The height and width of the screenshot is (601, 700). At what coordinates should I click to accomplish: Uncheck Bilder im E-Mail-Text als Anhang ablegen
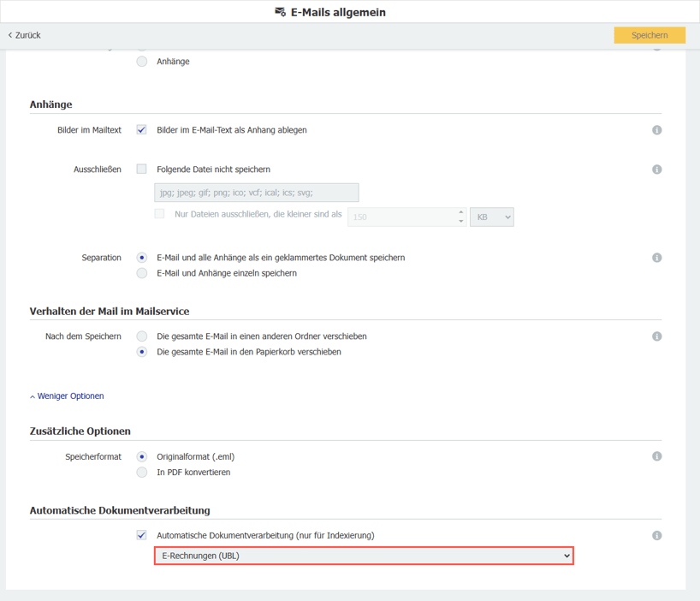[142, 130]
